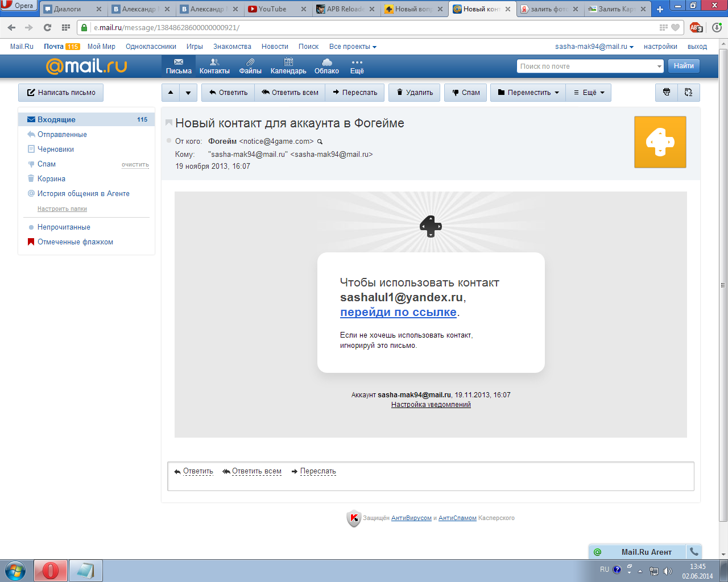Click the browser forward arrow

pyautogui.click(x=29, y=27)
